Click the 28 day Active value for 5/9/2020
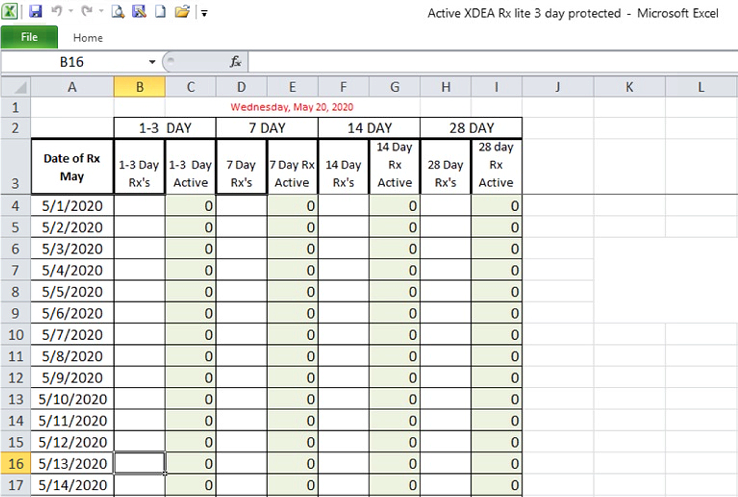 coord(497,377)
